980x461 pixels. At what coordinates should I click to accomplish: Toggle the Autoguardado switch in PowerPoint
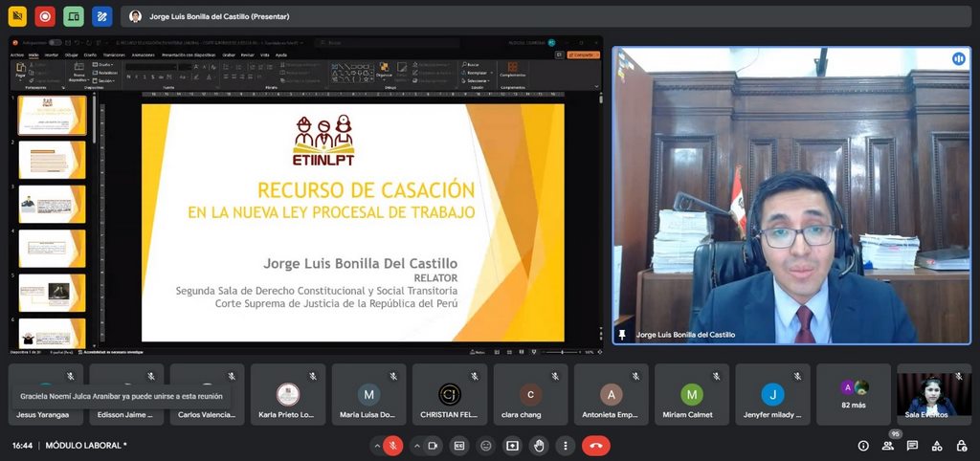tap(55, 42)
